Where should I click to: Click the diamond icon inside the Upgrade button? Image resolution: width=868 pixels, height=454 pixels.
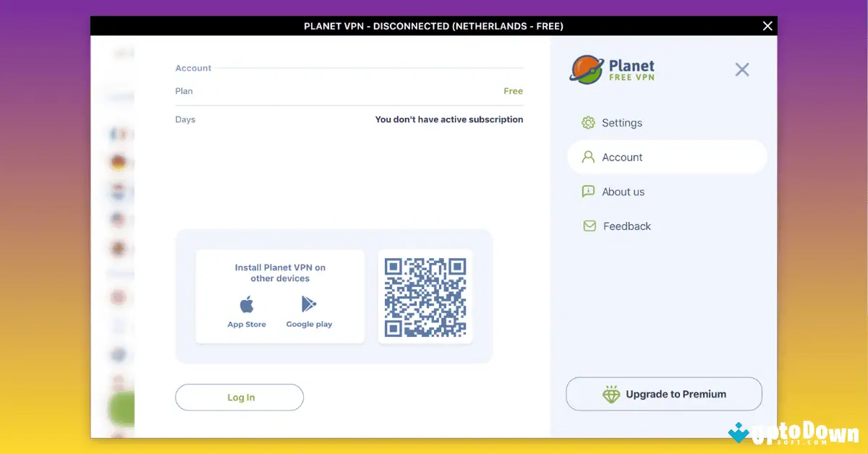coord(612,394)
